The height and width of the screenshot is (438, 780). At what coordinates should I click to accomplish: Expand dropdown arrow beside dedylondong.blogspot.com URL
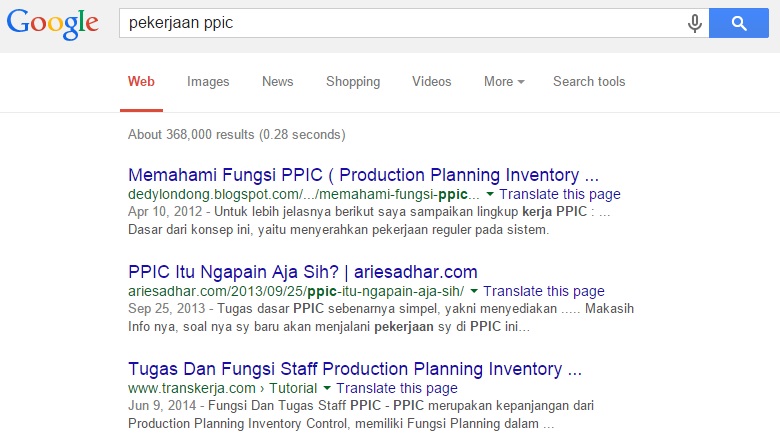(489, 195)
